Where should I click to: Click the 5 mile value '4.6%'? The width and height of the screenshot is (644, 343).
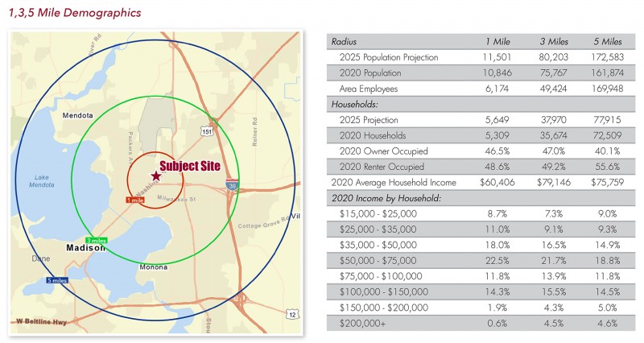click(x=608, y=324)
